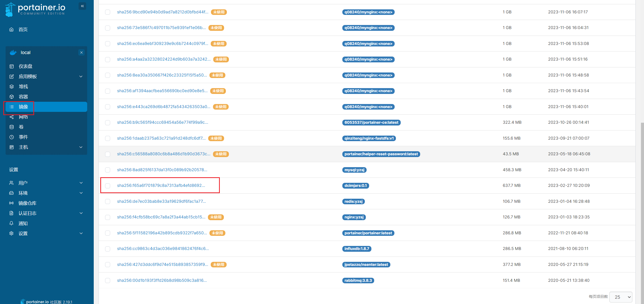Screen dimensions: 644x304
Task: Open the 仪表盘 dashboard icon
Action: click(12, 66)
